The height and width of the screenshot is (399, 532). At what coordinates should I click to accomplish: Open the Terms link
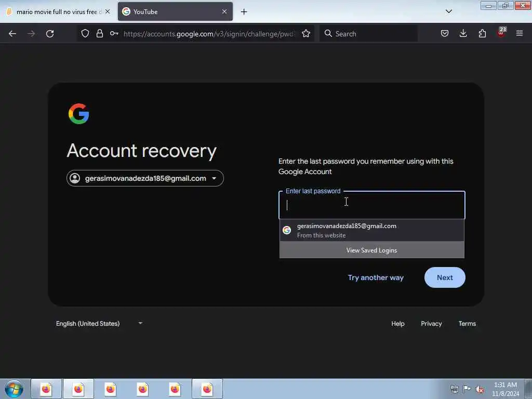click(467, 324)
